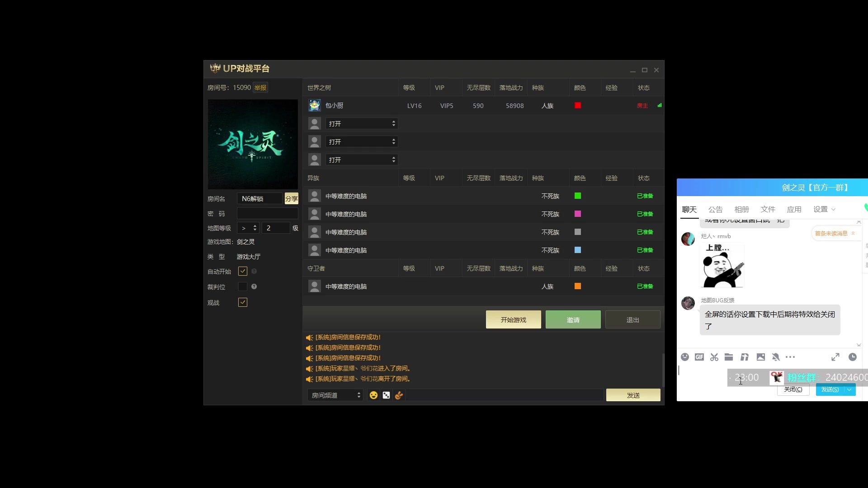This screenshot has height=488, width=868.
Task: Click the 开始游戏 button
Action: [x=514, y=319]
